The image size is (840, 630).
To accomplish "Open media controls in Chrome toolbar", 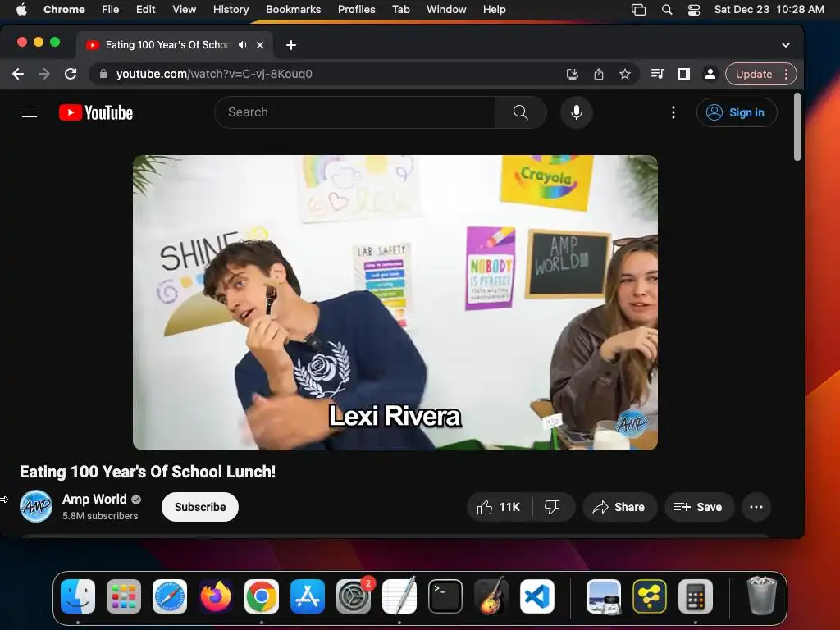I will pos(657,74).
